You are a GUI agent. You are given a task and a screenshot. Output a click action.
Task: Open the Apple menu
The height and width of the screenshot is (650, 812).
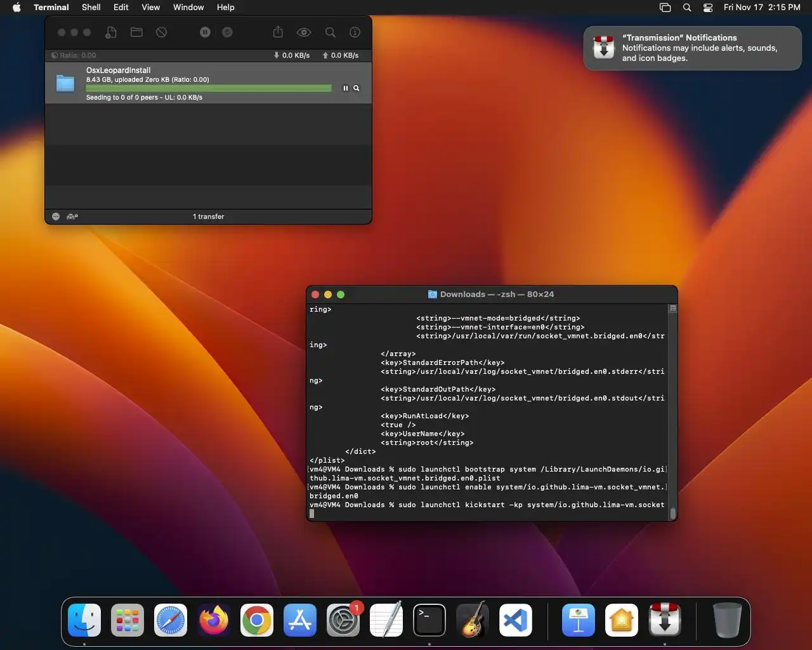[x=17, y=8]
